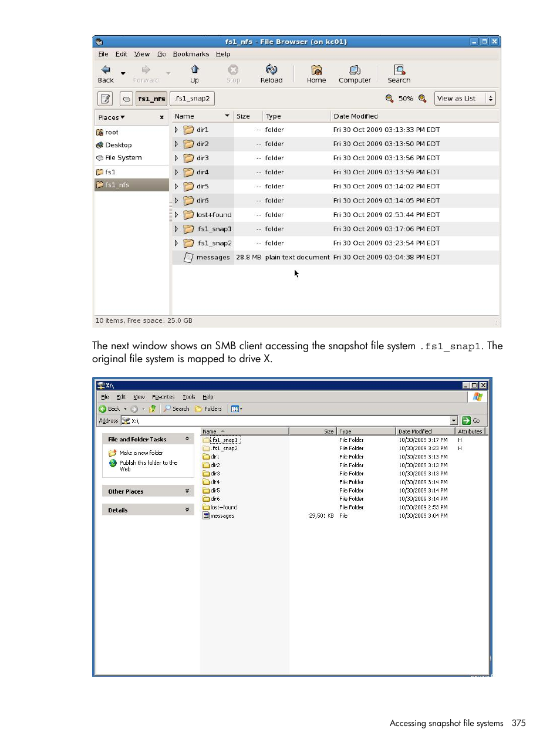Go to Home via toolbar icon
This screenshot has height=746, width=560.
pos(316,70)
